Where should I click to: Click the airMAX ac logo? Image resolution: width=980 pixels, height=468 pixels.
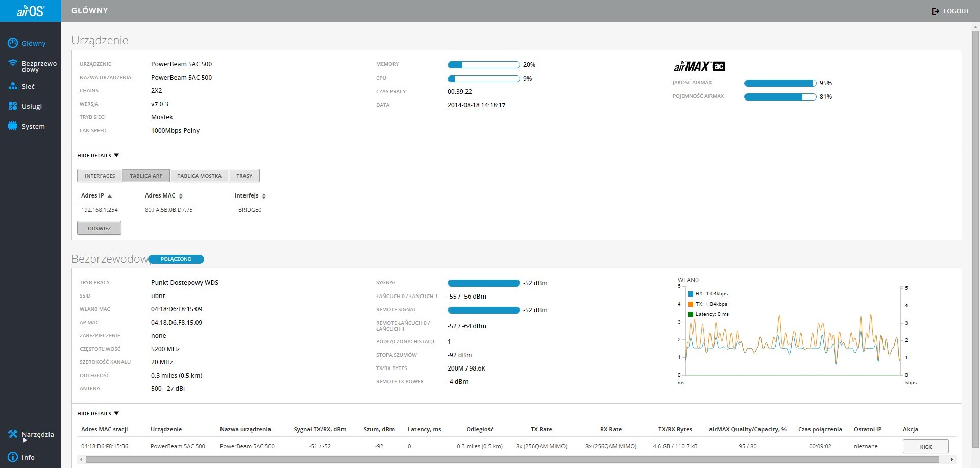coord(699,66)
